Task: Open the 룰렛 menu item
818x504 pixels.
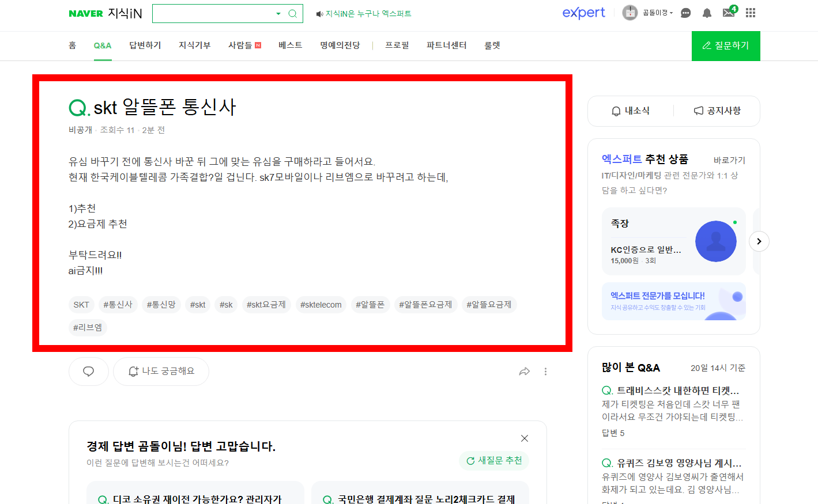Action: coord(492,45)
